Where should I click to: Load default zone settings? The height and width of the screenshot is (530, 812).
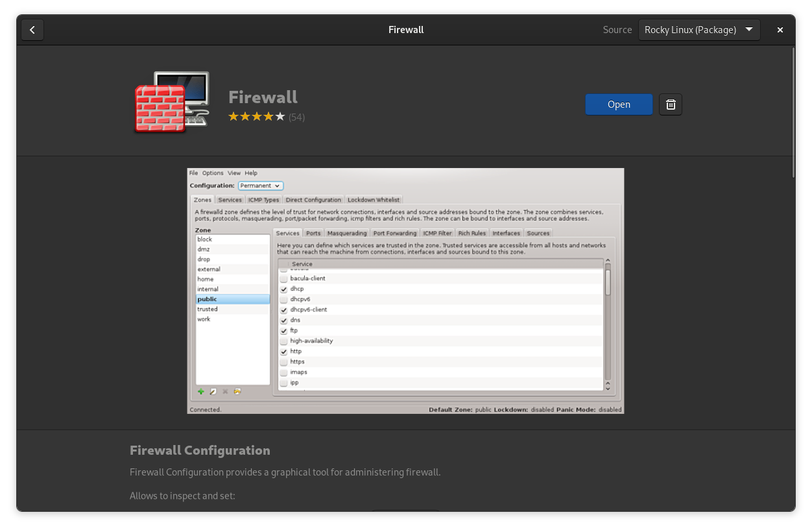pos(237,391)
